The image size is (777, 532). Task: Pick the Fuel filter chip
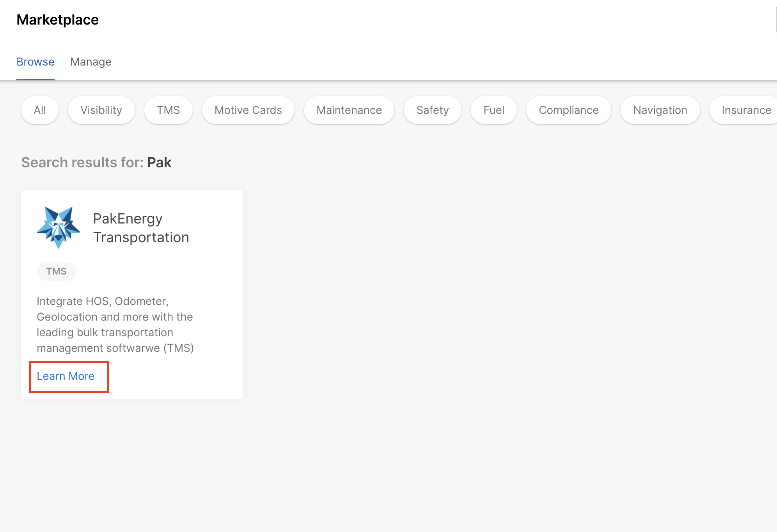tap(494, 110)
